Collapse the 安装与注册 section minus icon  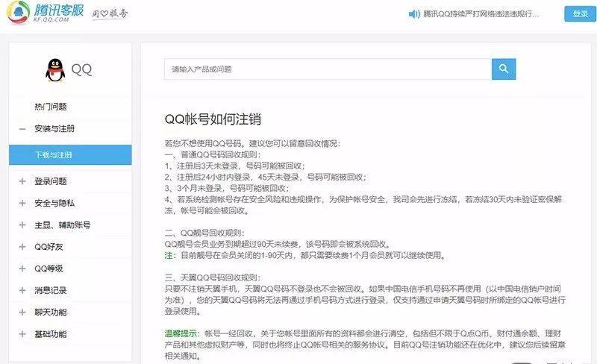pyautogui.click(x=22, y=129)
